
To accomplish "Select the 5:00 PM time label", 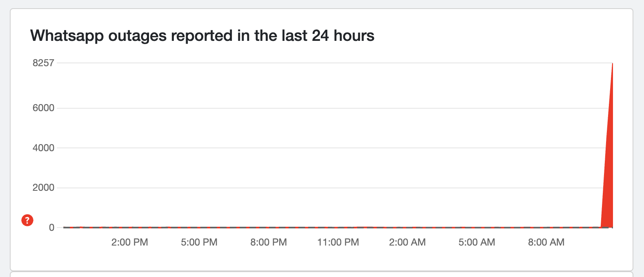I will point(199,242).
